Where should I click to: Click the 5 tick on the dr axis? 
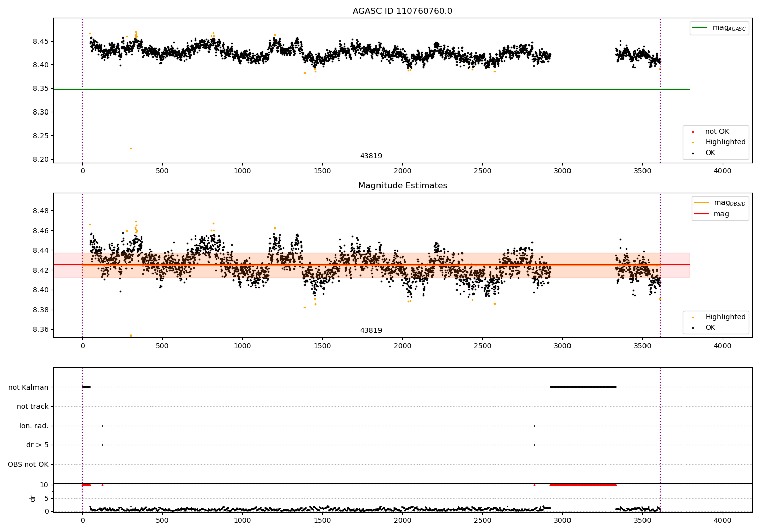point(47,498)
